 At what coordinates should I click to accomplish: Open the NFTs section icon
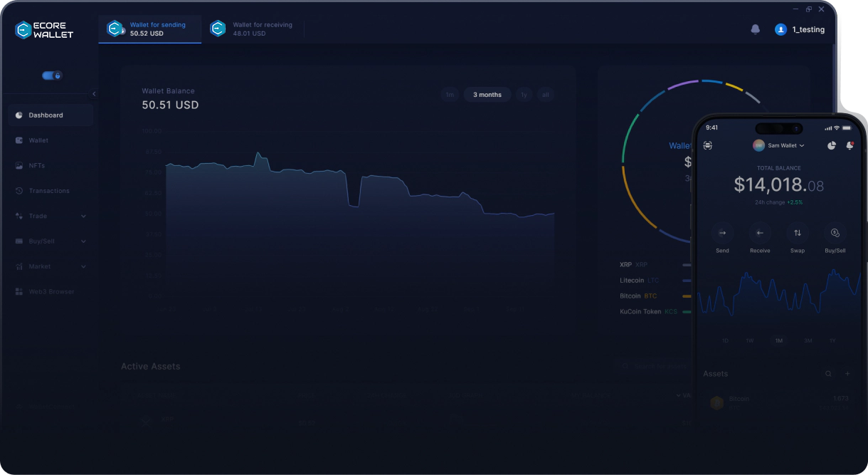tap(18, 165)
